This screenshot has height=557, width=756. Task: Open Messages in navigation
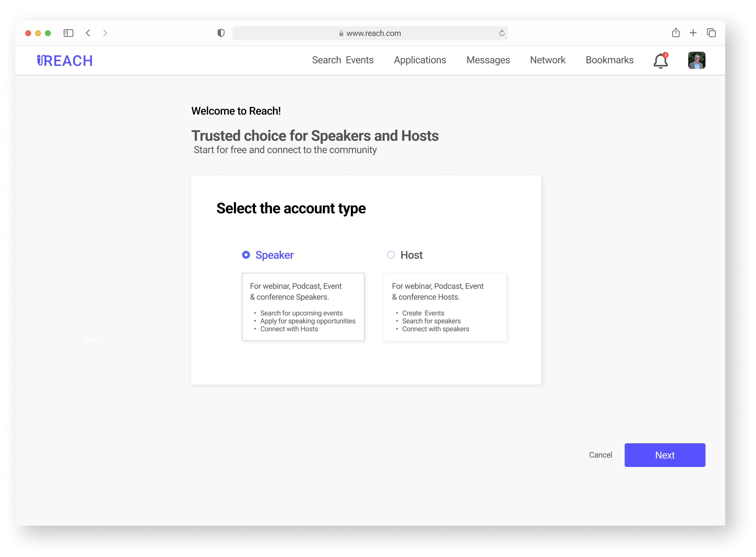[488, 60]
